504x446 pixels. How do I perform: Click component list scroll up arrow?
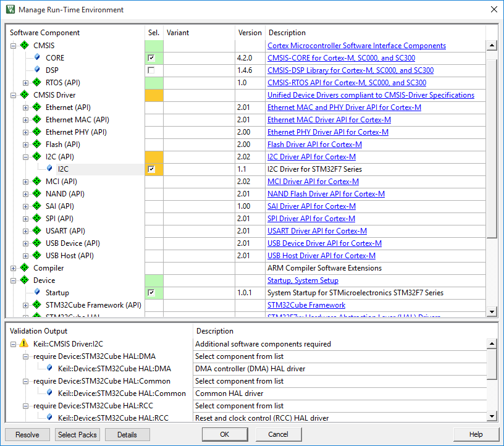(492, 45)
